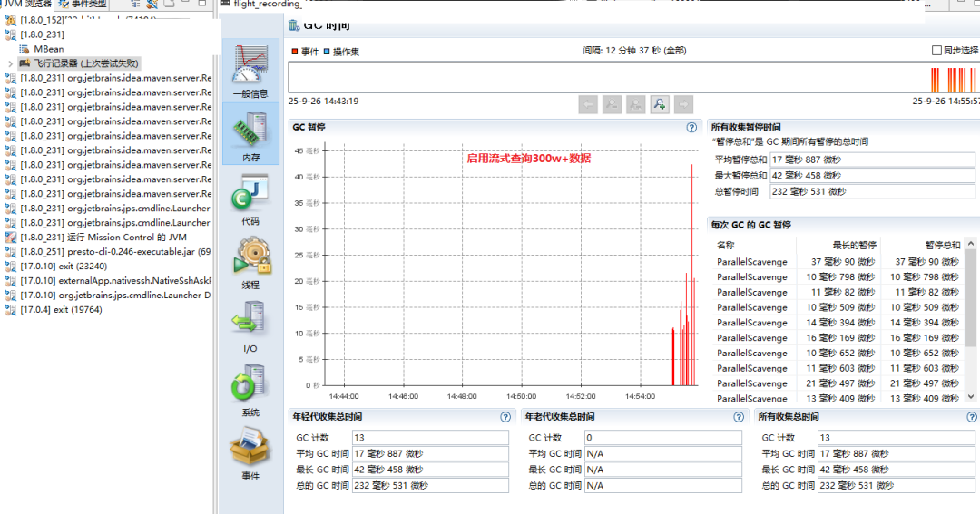Image resolution: width=980 pixels, height=514 pixels.
Task: Switch to the JVM 浏览器 tab
Action: (x=27, y=4)
